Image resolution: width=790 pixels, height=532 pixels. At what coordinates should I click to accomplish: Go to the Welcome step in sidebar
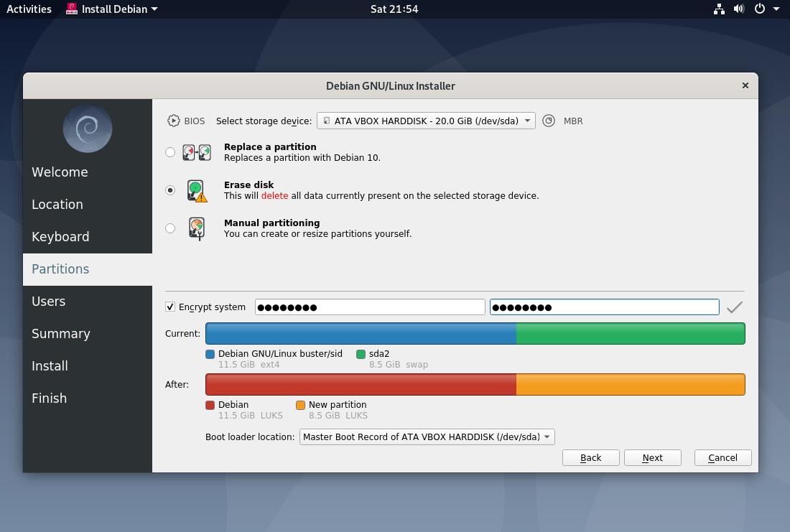coord(88,172)
